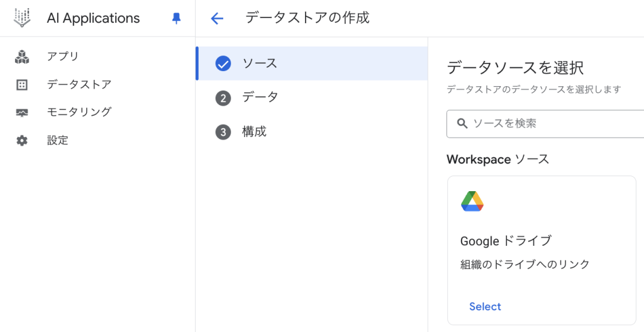Click the blue pin icon in sidebar header

(x=176, y=19)
